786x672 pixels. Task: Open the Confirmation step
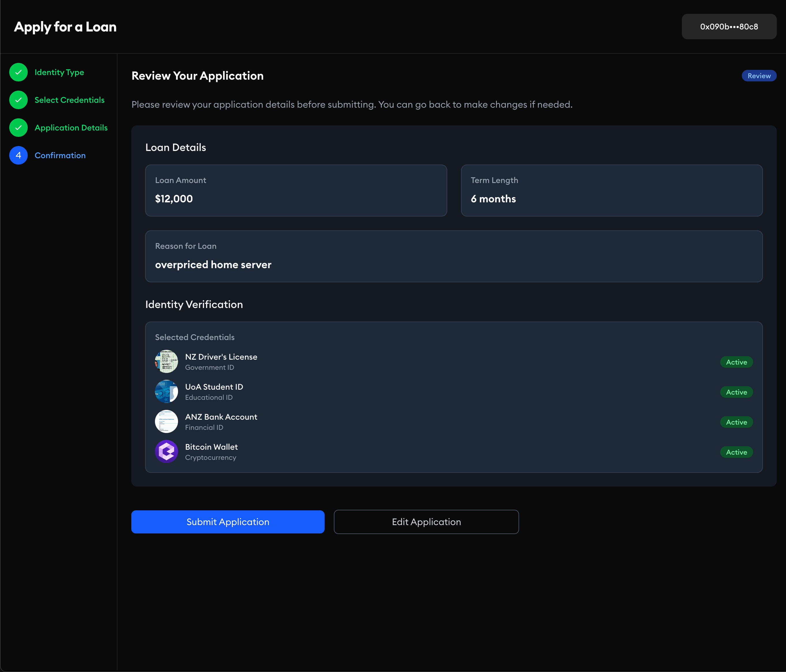click(60, 155)
